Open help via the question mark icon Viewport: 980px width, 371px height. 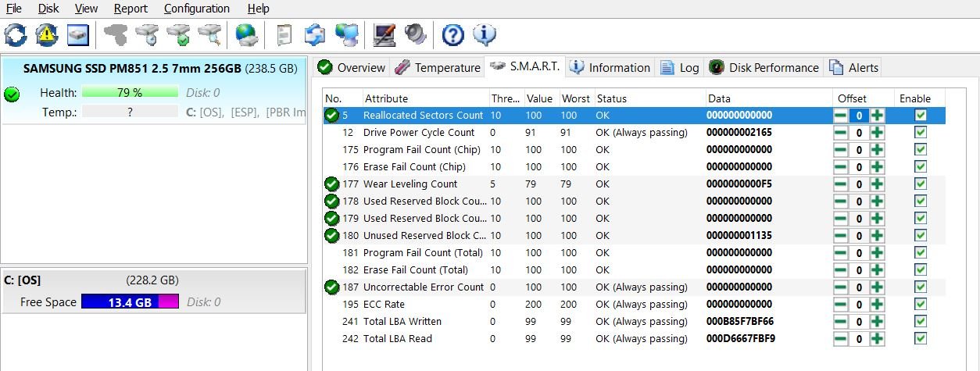[x=453, y=34]
